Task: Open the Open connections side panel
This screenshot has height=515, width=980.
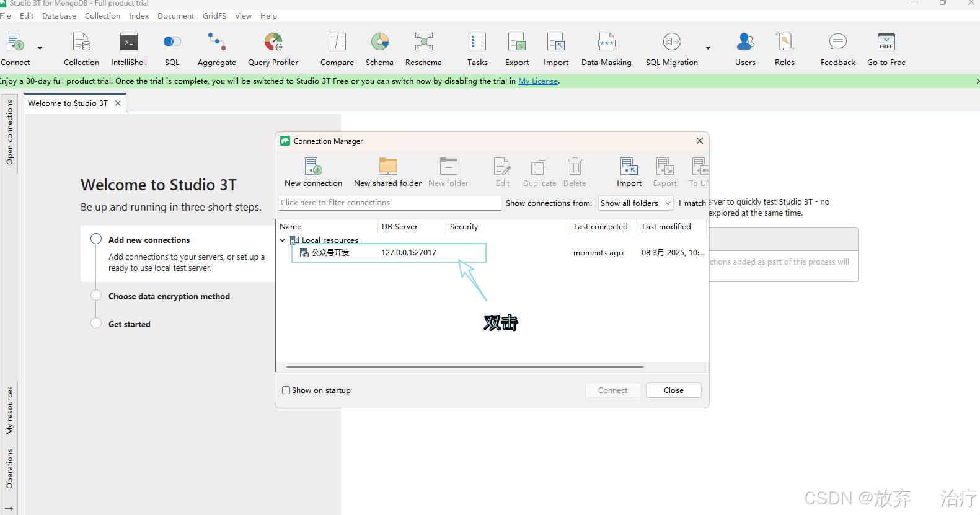Action: pos(9,133)
